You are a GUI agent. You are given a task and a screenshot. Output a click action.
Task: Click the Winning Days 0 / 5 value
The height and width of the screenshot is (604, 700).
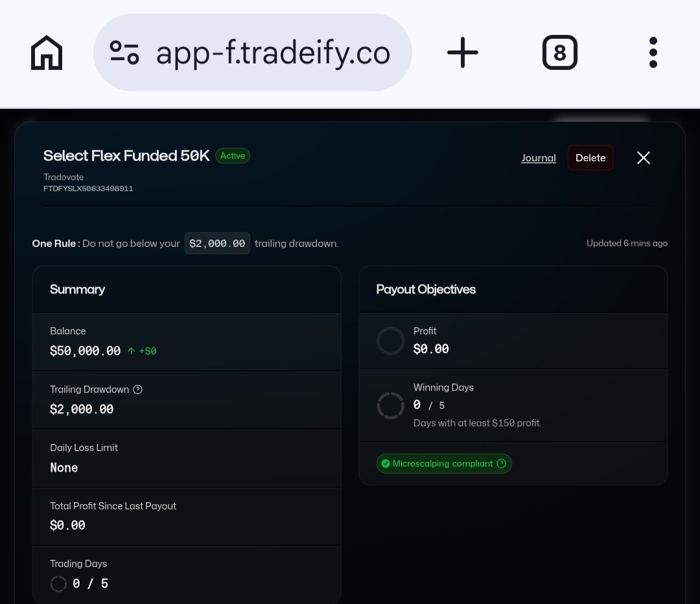[x=429, y=405]
